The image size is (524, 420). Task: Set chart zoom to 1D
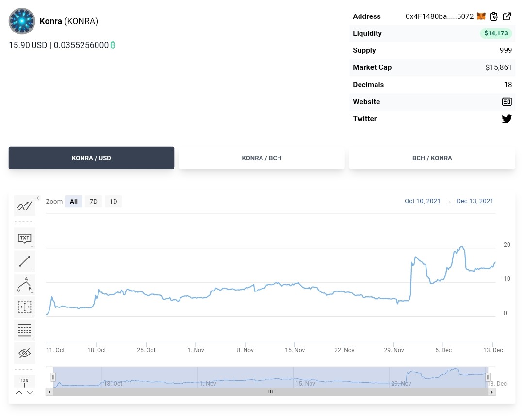click(113, 201)
